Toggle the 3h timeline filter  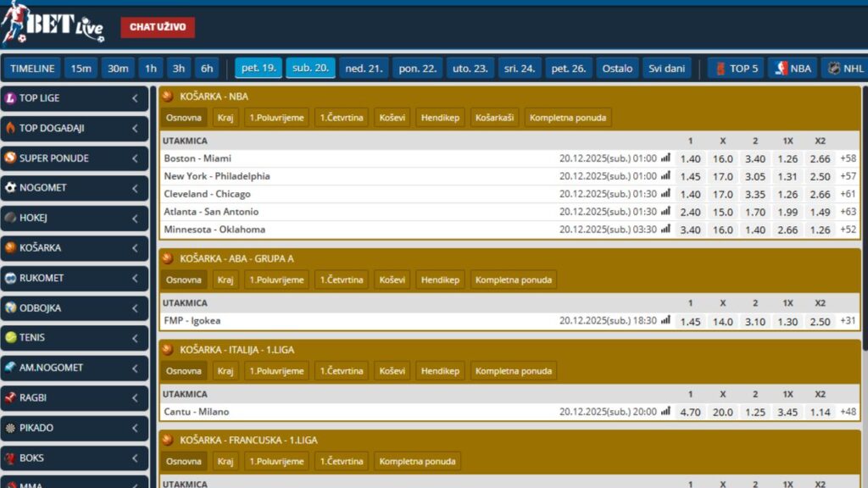[x=179, y=68]
